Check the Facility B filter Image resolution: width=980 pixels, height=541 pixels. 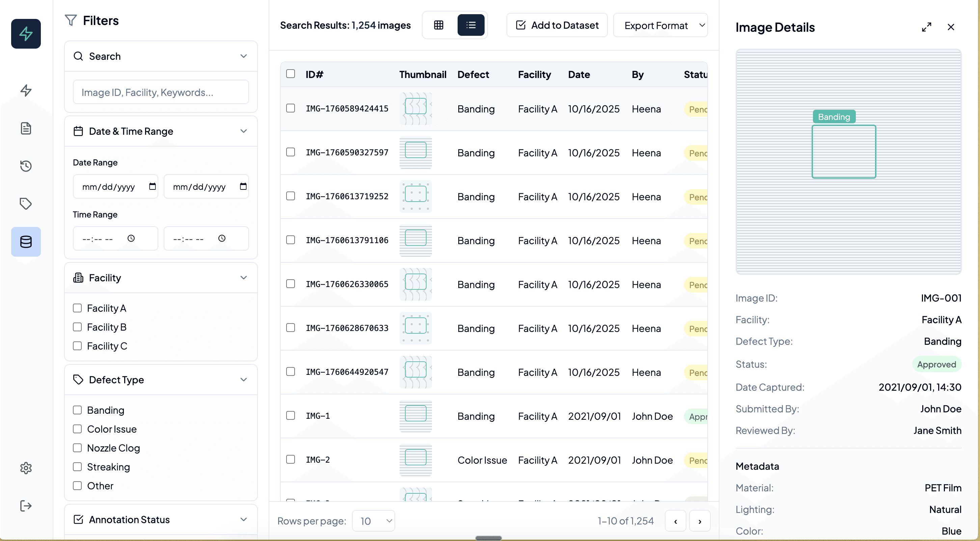click(x=77, y=327)
